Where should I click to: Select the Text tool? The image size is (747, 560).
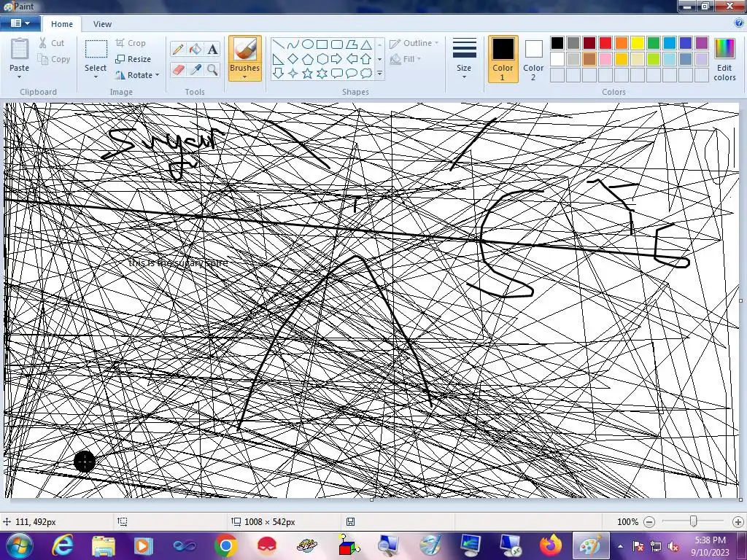212,49
